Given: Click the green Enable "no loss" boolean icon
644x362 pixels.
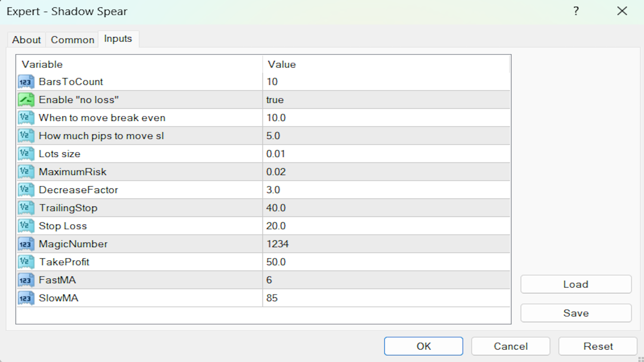Looking at the screenshot, I should pyautogui.click(x=26, y=100).
